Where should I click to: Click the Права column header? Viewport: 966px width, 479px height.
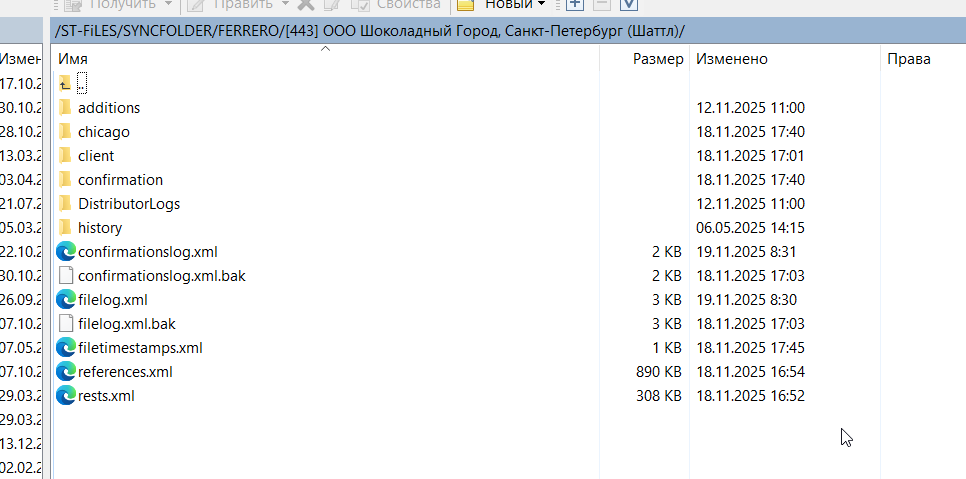click(923, 59)
